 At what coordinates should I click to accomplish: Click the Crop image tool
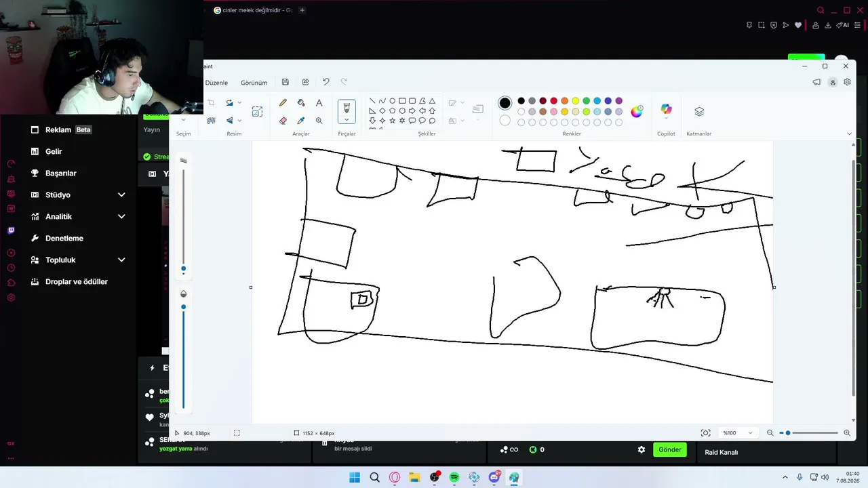tap(211, 102)
